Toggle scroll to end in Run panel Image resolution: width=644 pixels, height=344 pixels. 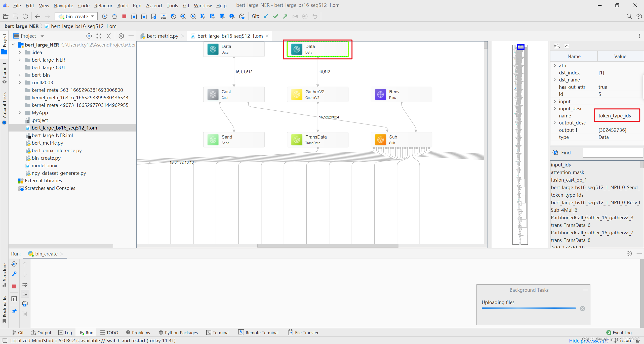[x=25, y=294]
